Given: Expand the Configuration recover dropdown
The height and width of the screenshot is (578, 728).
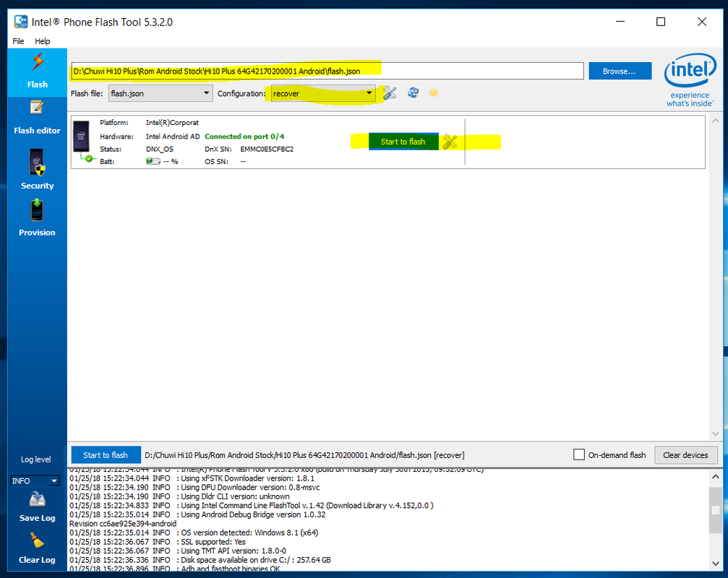Looking at the screenshot, I should (323, 93).
